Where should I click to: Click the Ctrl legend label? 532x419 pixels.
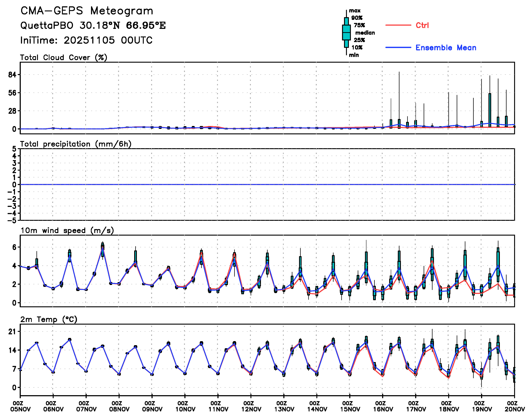[422, 25]
